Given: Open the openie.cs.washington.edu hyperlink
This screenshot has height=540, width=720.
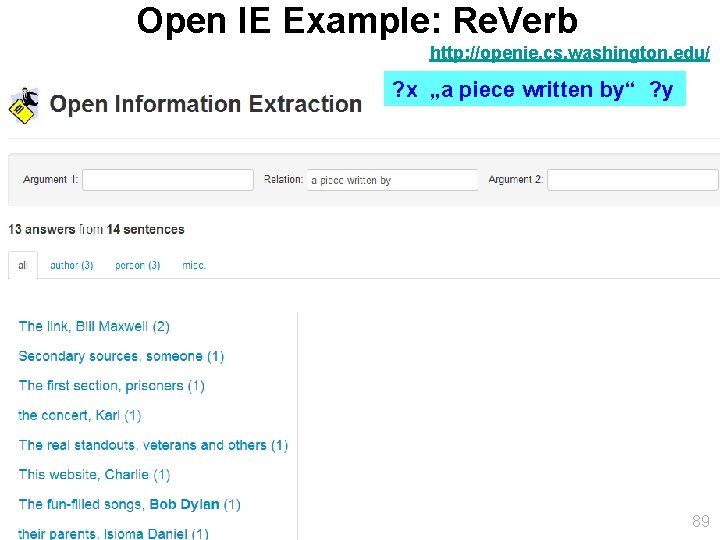Looking at the screenshot, I should tap(569, 53).
